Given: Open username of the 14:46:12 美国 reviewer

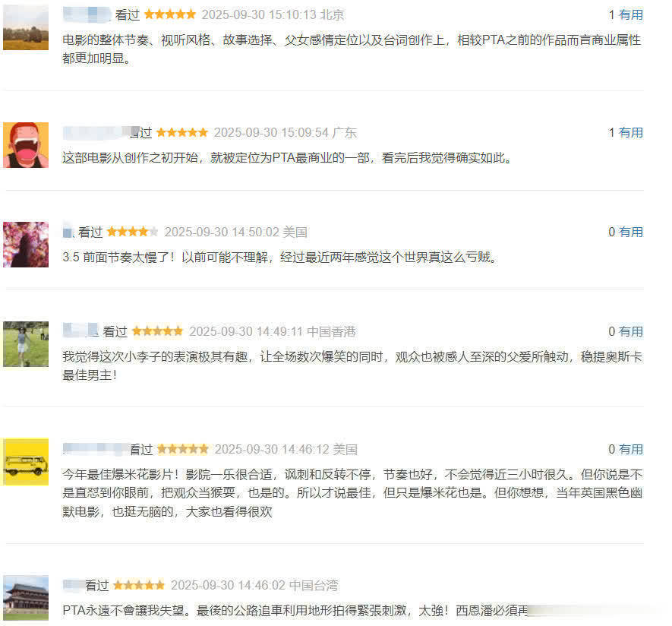Looking at the screenshot, I should (96, 449).
